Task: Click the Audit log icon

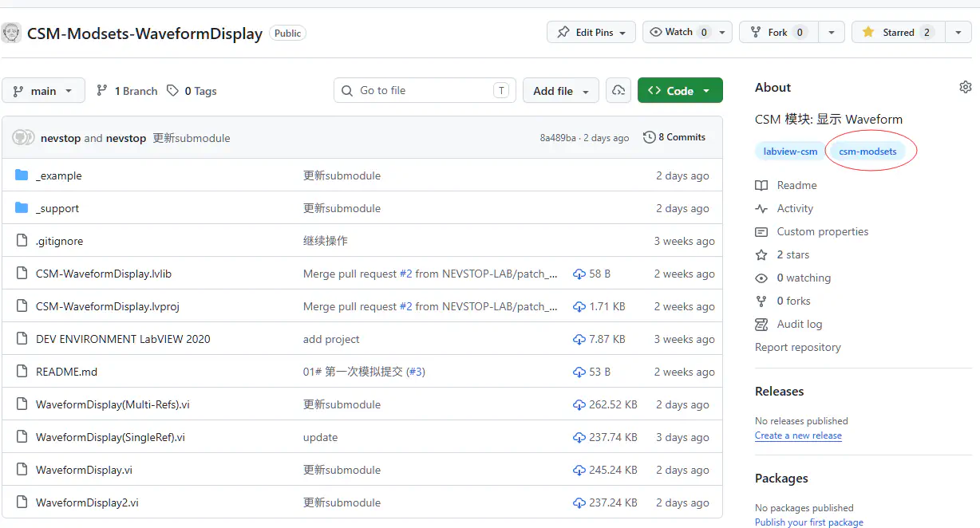Action: coord(761,324)
